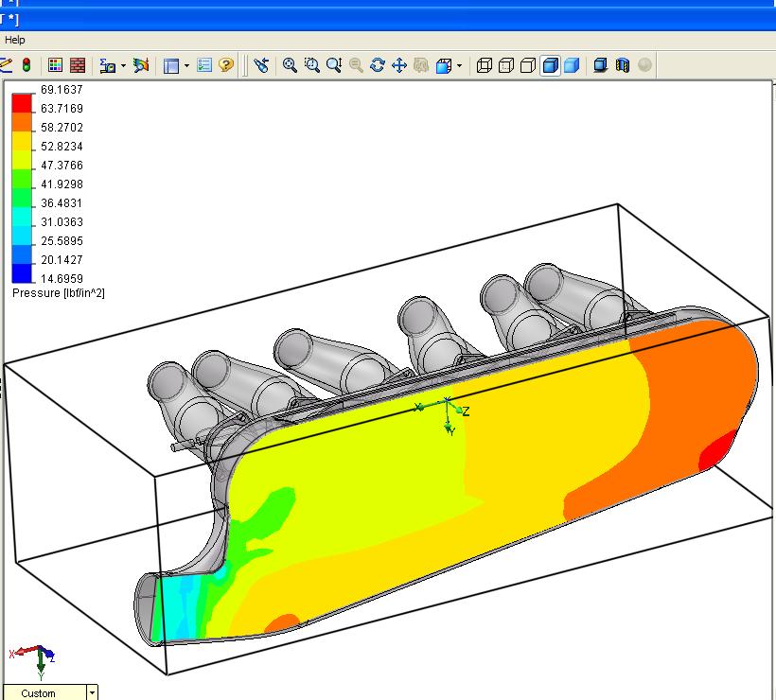Click the traffic light rebuild icon
This screenshot has width=776, height=700.
[x=26, y=65]
